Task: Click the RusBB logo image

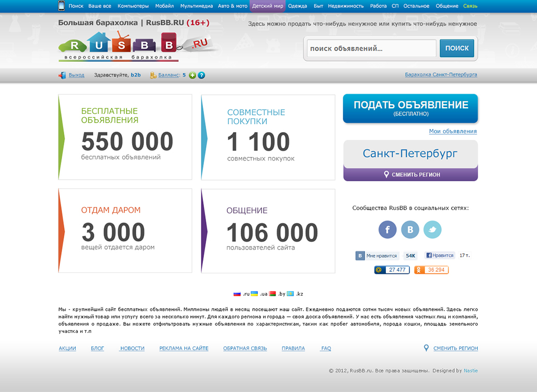Action: click(x=139, y=47)
